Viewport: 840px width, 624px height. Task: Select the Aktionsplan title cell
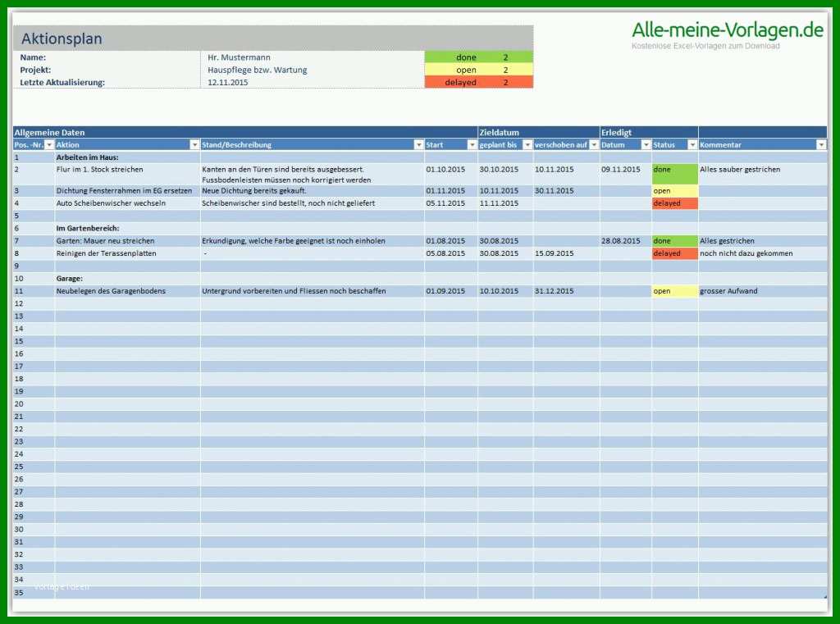pos(272,38)
